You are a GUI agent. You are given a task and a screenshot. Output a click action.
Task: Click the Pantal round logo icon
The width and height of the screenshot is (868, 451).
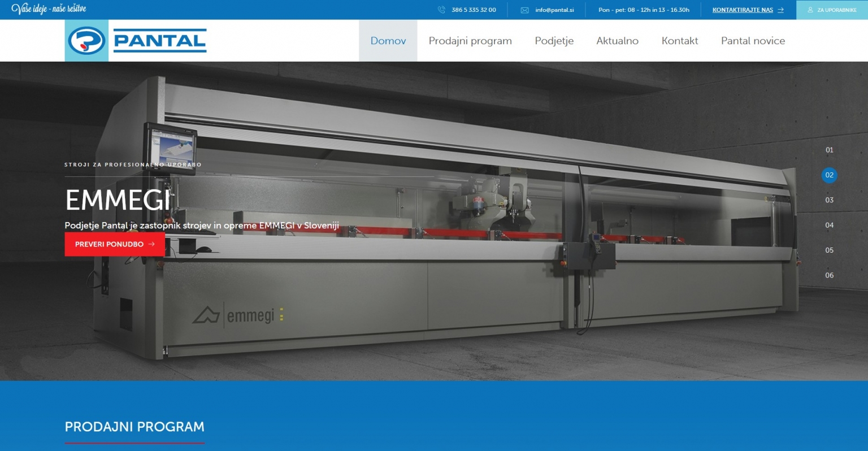(86, 41)
